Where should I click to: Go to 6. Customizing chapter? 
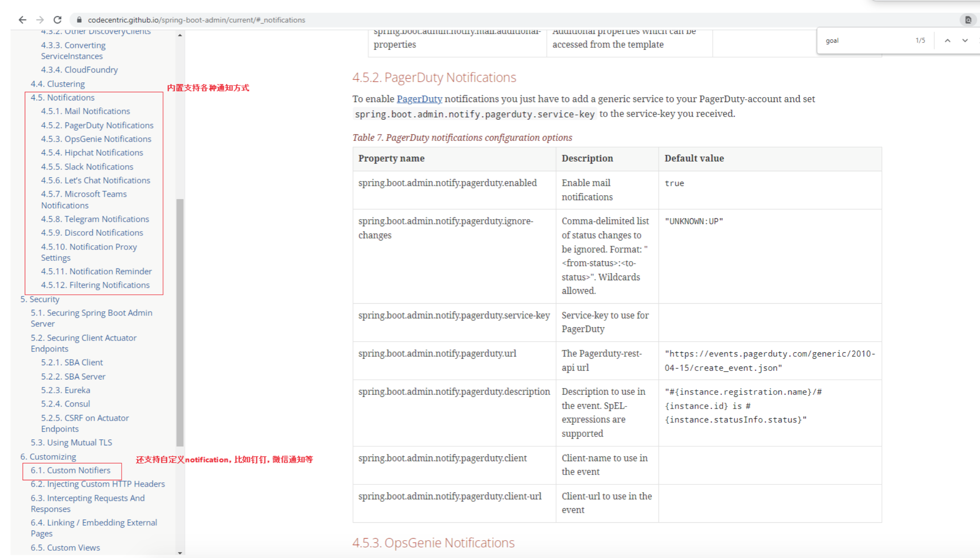(x=48, y=457)
